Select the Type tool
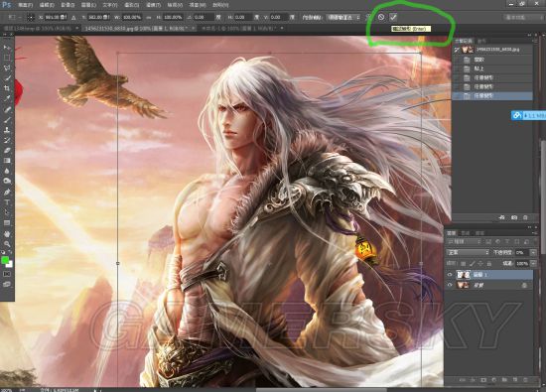Viewport: 546px width, 392px height. [7, 201]
